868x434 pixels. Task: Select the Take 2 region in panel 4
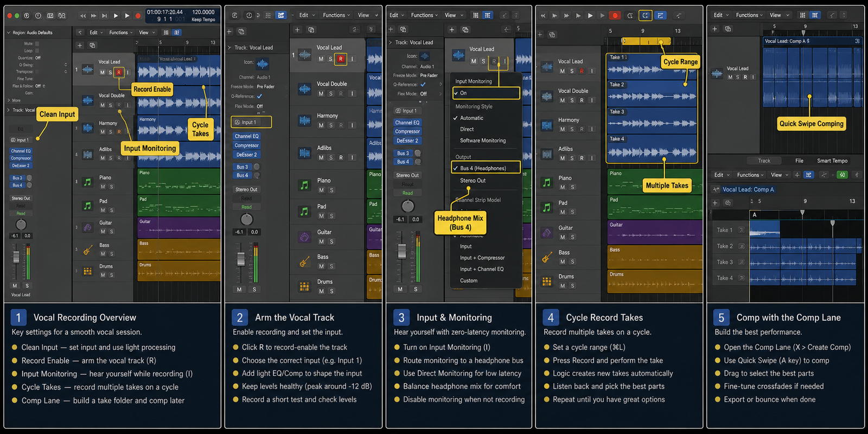pos(651,94)
